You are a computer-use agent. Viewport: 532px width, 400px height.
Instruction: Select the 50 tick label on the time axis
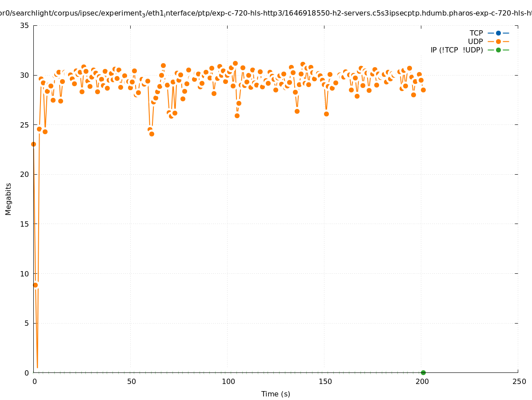click(x=131, y=381)
